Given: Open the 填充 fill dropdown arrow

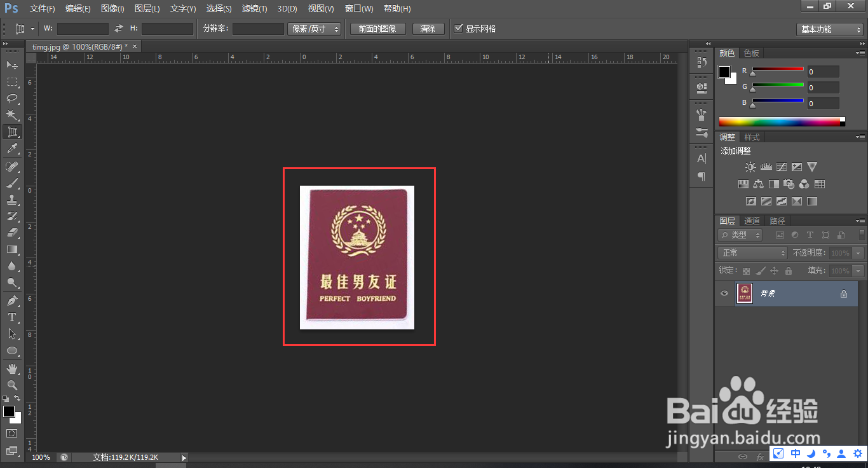Looking at the screenshot, I should pos(859,271).
